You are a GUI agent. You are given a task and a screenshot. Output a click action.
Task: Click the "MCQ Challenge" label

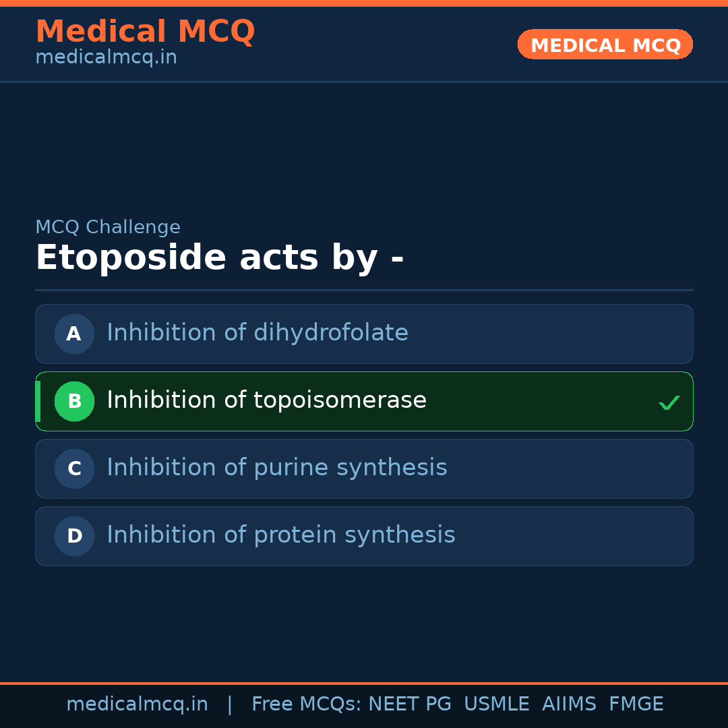pos(108,228)
